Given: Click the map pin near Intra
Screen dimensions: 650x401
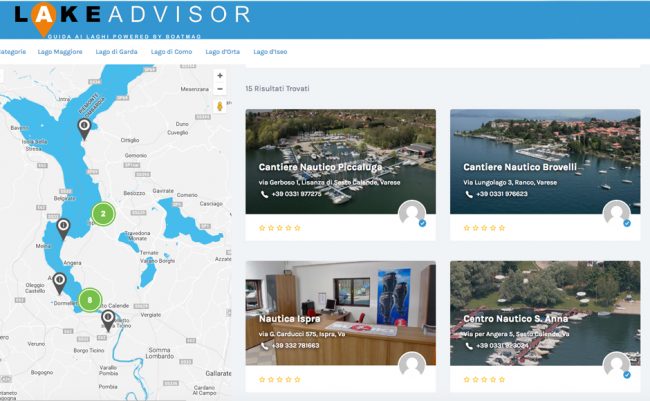Looking at the screenshot, I should point(84,129).
